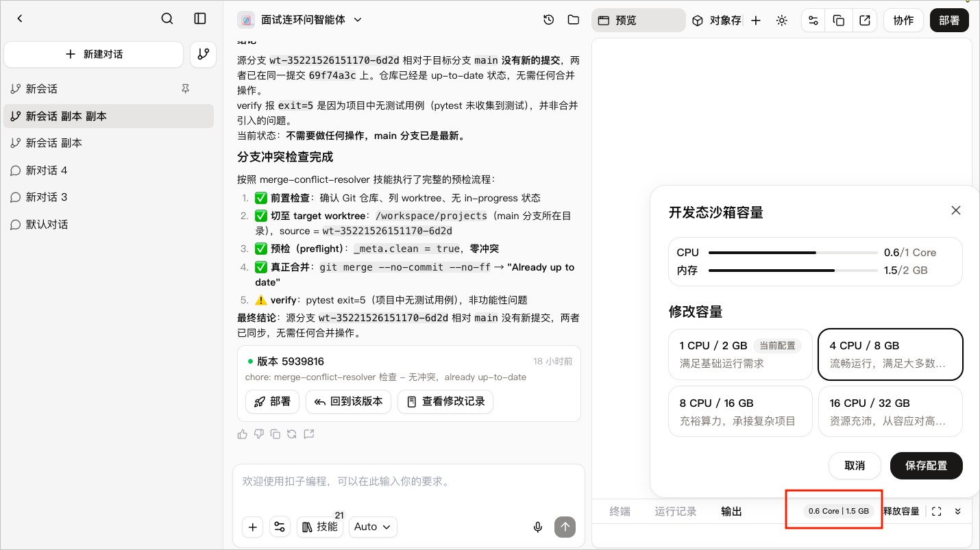Open 默认对话 in the sidebar
The image size is (980, 550).
pos(108,225)
